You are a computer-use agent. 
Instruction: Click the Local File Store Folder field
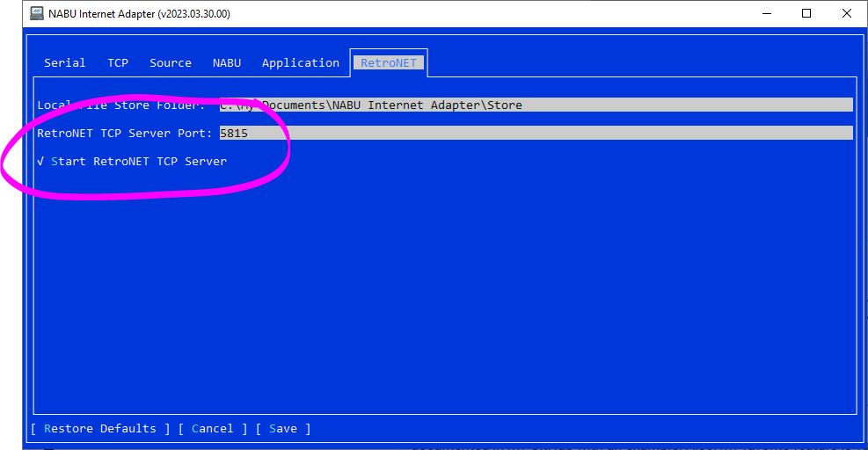point(536,105)
